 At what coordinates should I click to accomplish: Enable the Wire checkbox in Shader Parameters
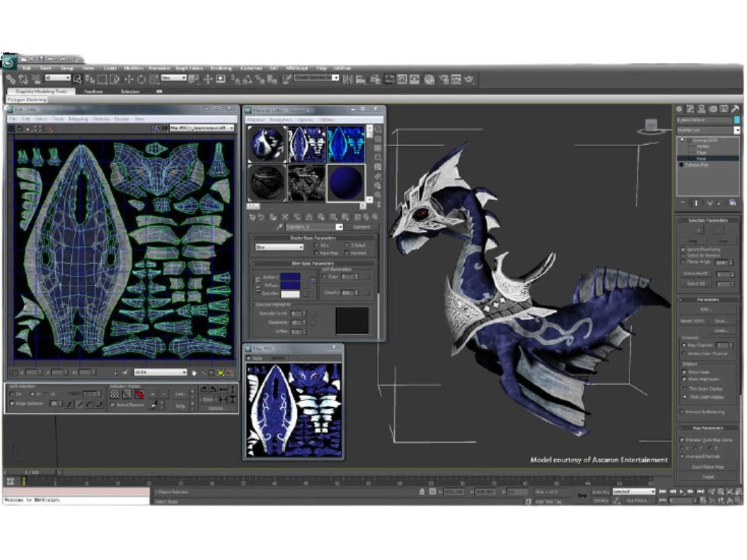(317, 245)
